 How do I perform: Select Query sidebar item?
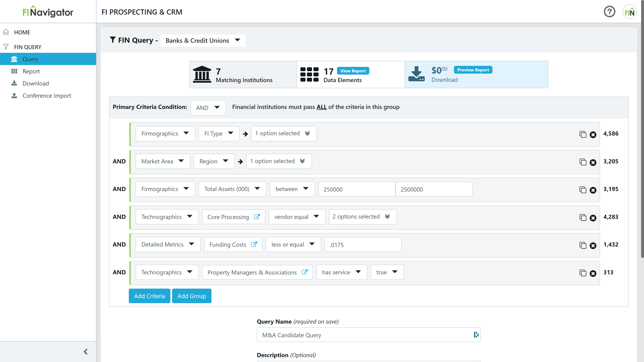(x=48, y=59)
